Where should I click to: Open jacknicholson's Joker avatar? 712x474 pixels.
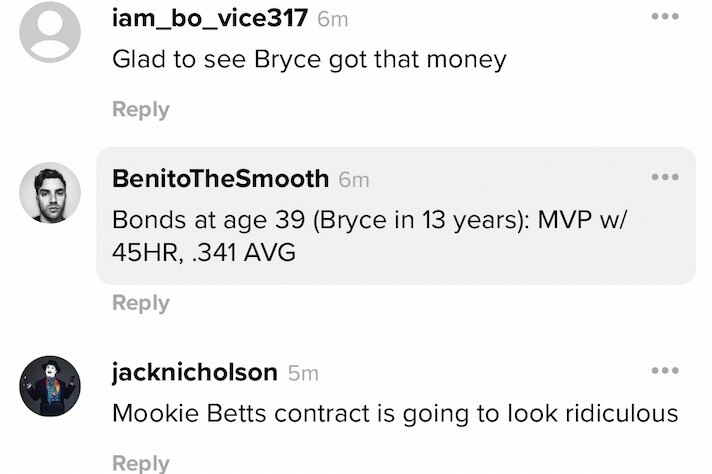coord(50,386)
